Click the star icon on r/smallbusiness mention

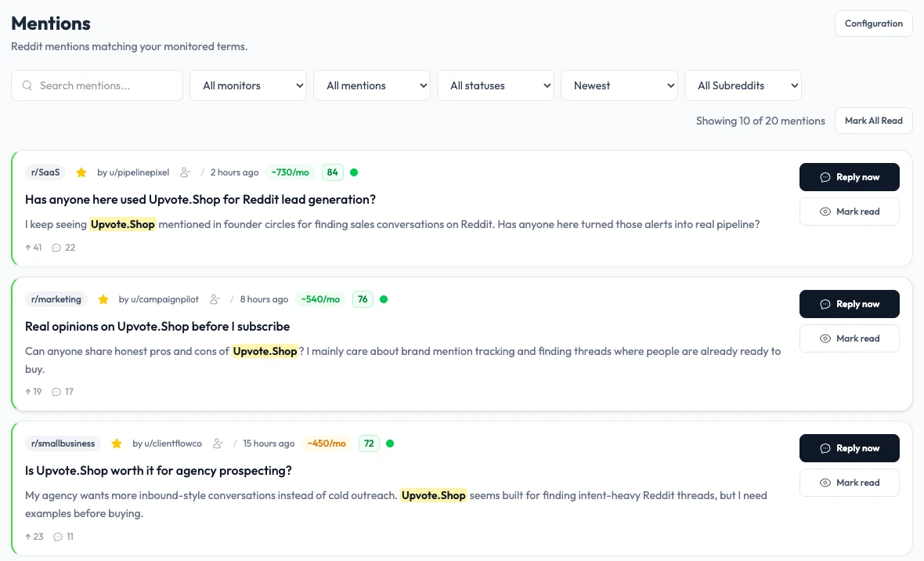(x=117, y=443)
